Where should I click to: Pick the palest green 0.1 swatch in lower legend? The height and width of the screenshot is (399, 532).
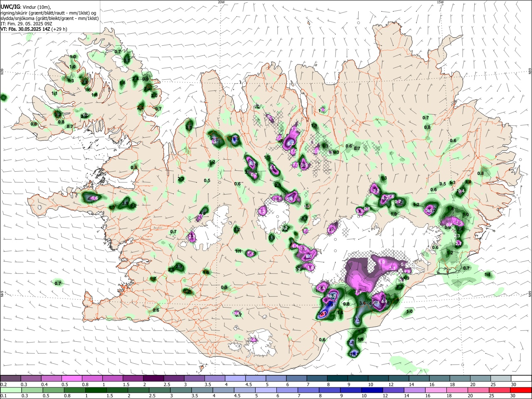coord(11,390)
